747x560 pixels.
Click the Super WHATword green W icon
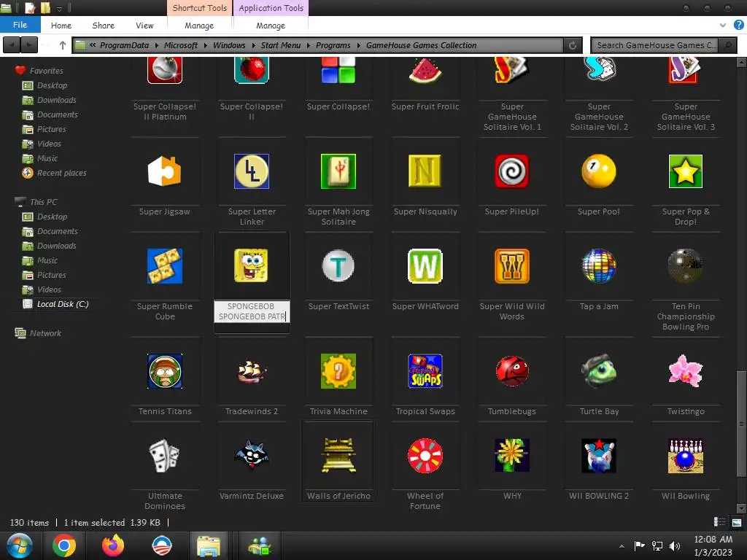425,265
